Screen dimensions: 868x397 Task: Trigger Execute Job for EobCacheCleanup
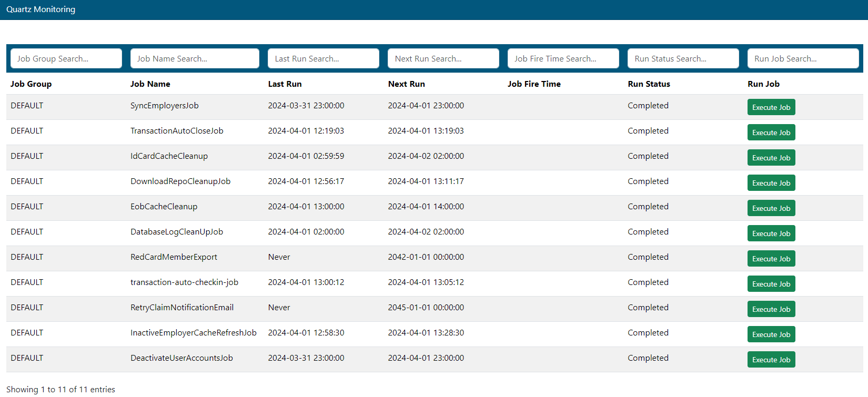[771, 208]
